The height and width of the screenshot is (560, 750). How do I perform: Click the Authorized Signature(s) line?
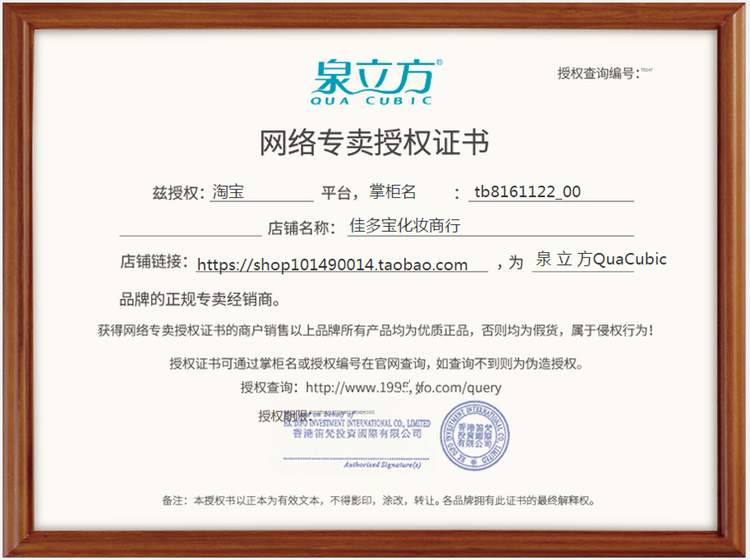pyautogui.click(x=382, y=465)
